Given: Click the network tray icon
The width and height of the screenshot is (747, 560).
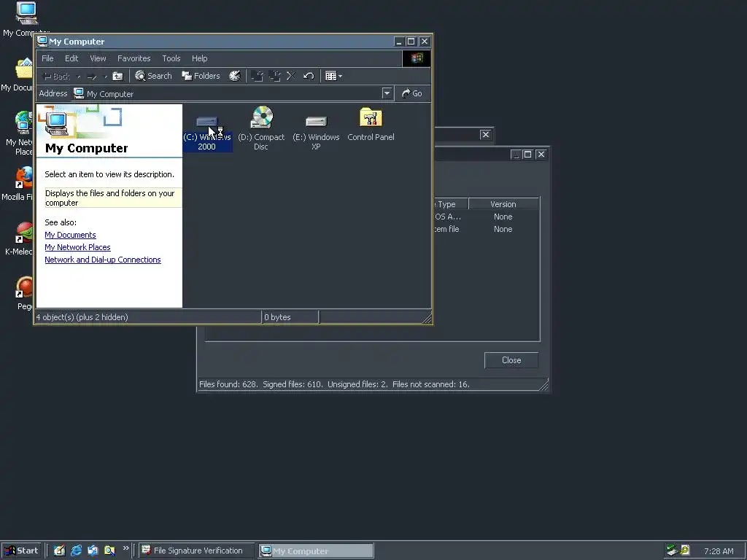Looking at the screenshot, I should coord(672,551).
